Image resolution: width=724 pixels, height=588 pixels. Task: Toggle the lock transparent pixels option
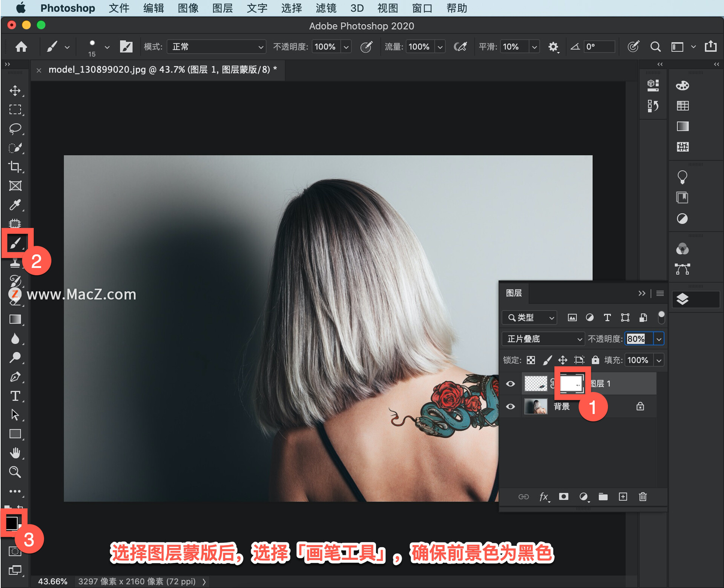[531, 360]
